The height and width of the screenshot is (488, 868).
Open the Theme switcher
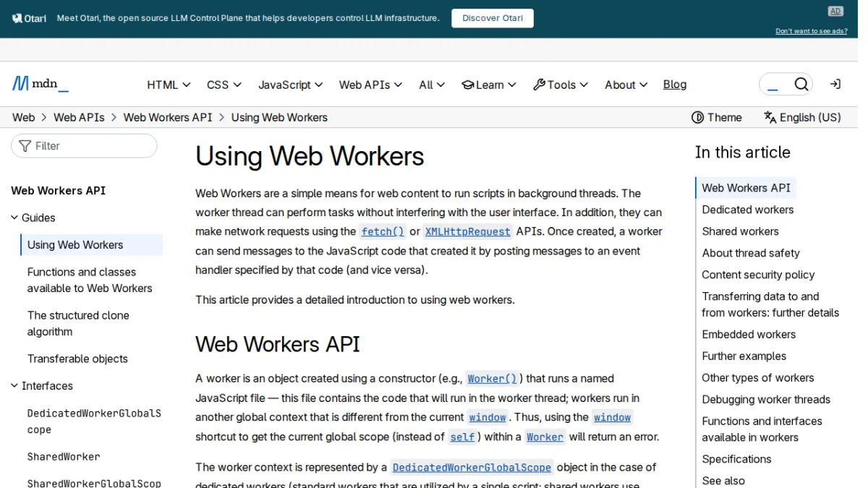pyautogui.click(x=717, y=117)
